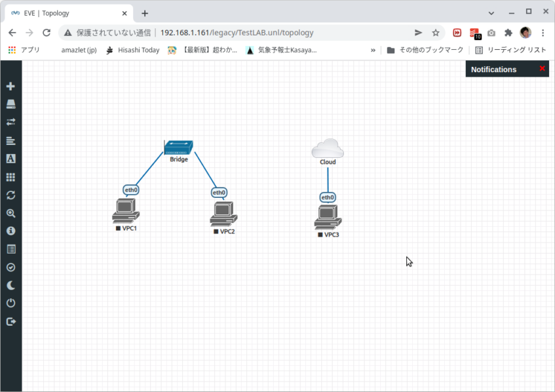
Task: Open Chrome's three-dot menu
Action: coord(543,33)
